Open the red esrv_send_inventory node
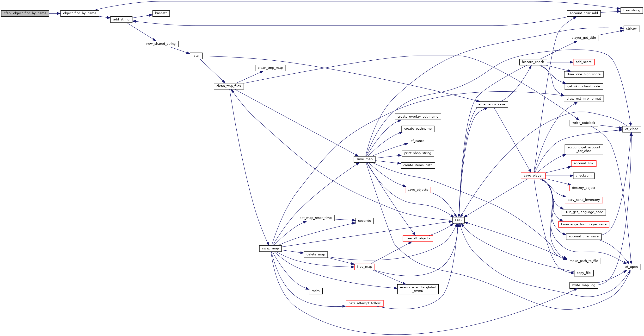The image size is (644, 336). click(584, 200)
